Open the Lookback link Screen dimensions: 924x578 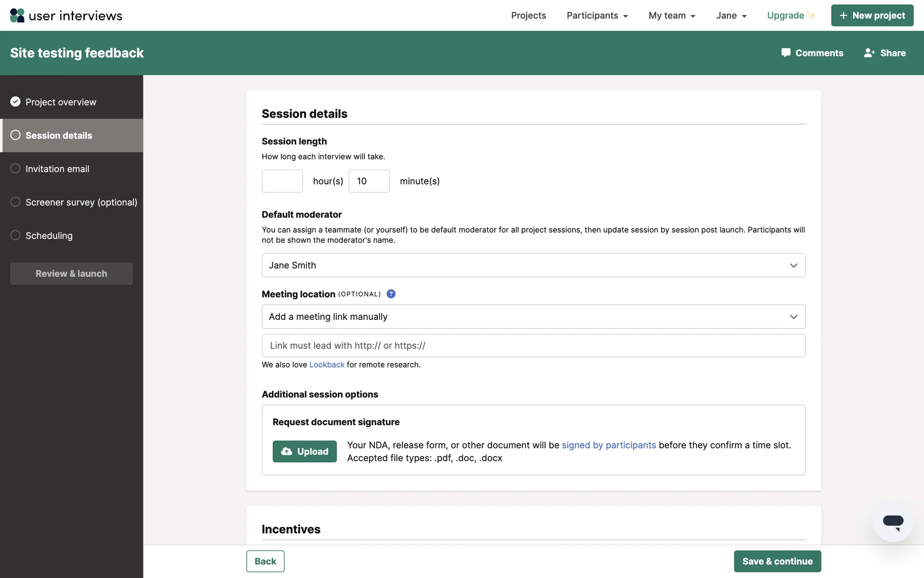[x=327, y=365]
